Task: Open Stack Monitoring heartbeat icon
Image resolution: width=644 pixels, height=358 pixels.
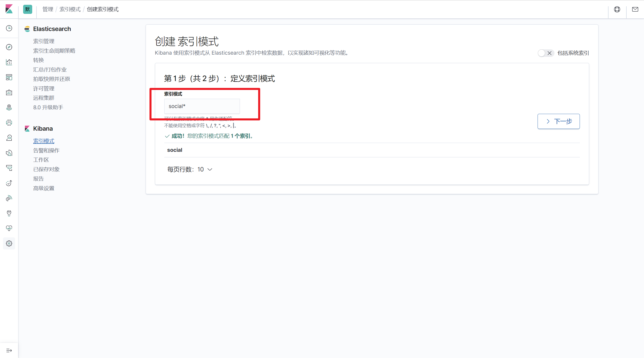Action: point(9,228)
